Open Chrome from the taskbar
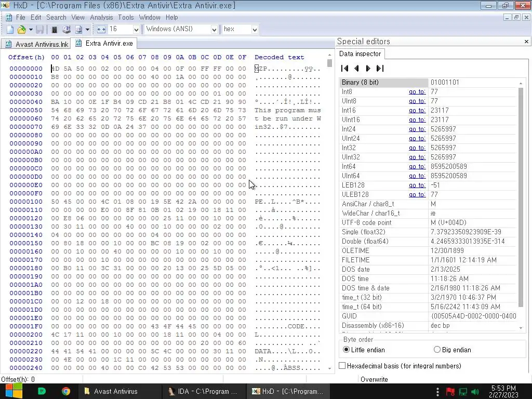 66,391
